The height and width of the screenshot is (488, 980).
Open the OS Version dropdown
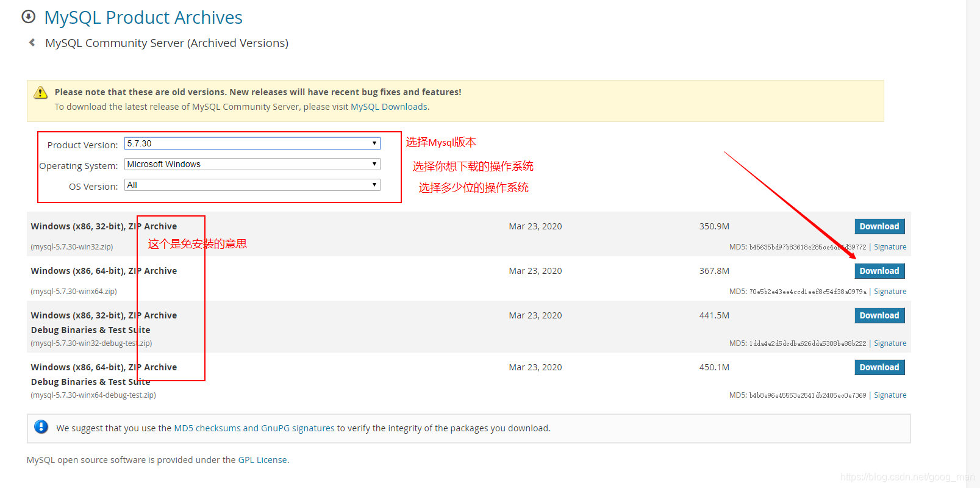252,185
